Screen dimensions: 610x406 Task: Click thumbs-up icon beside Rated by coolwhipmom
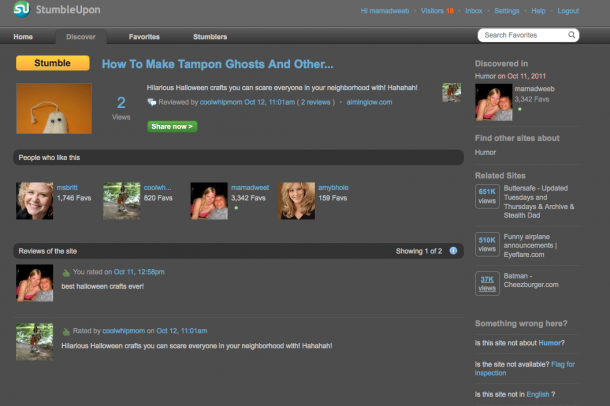click(x=66, y=332)
